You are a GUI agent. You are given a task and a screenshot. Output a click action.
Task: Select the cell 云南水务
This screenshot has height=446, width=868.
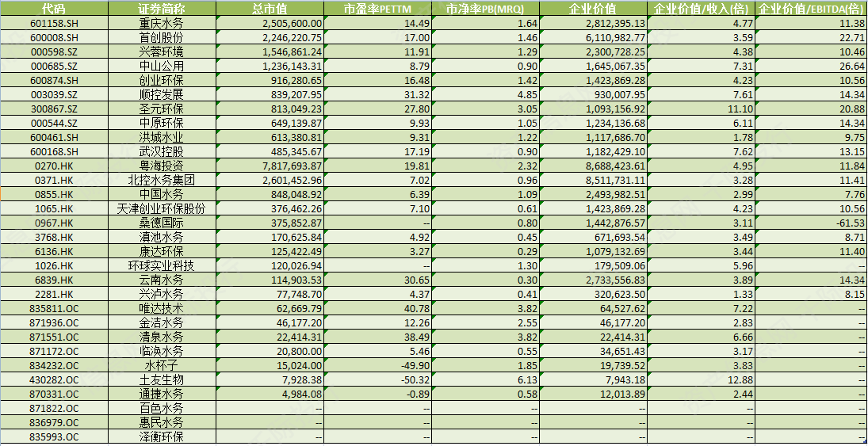pyautogui.click(x=161, y=280)
